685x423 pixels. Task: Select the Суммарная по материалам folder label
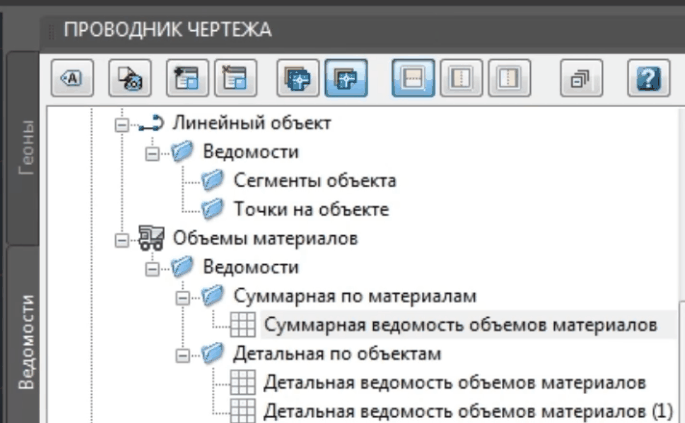pos(355,296)
